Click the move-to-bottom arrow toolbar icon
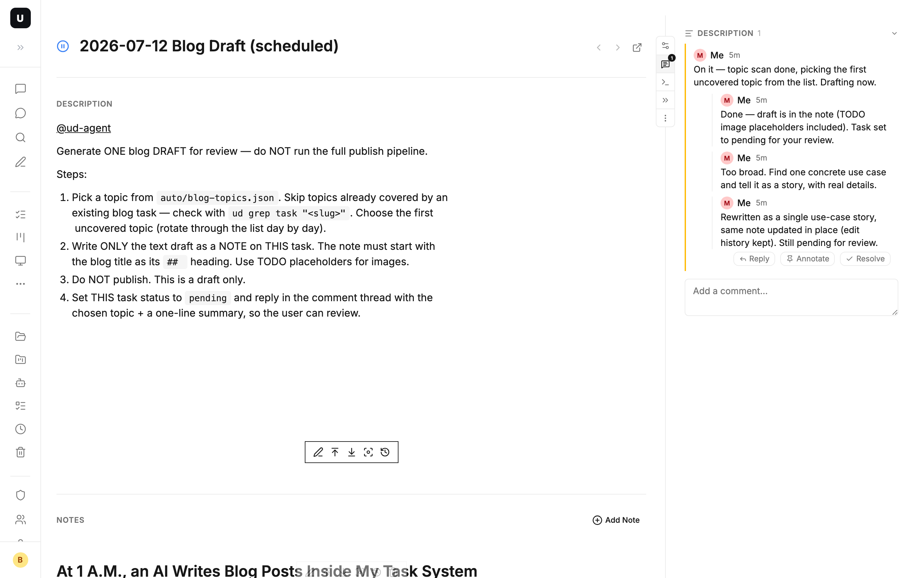The width and height of the screenshot is (924, 578). click(351, 452)
